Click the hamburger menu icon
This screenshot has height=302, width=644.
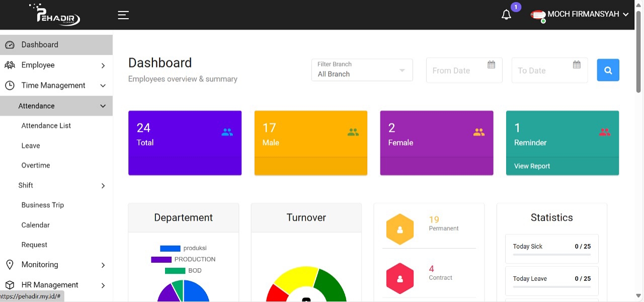point(123,15)
